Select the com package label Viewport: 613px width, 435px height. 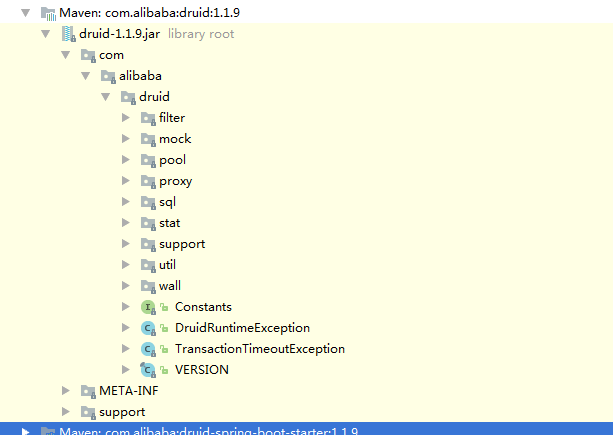click(x=111, y=55)
